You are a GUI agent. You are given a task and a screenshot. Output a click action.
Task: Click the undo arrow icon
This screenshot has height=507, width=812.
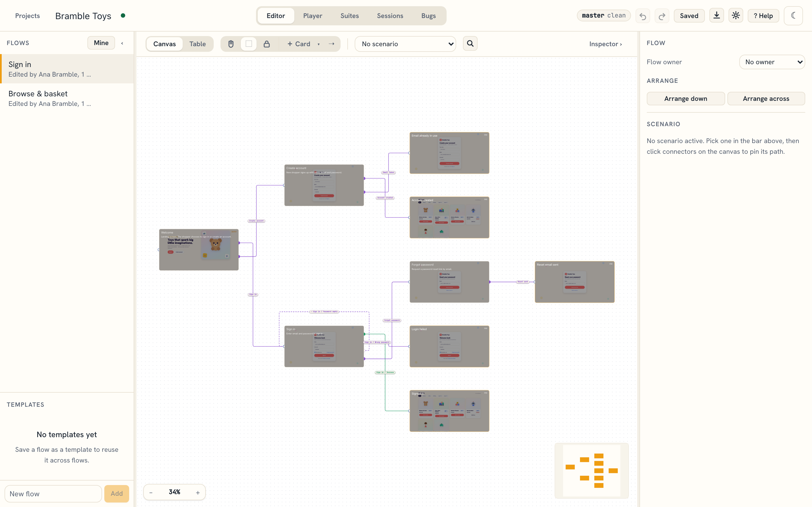643,16
